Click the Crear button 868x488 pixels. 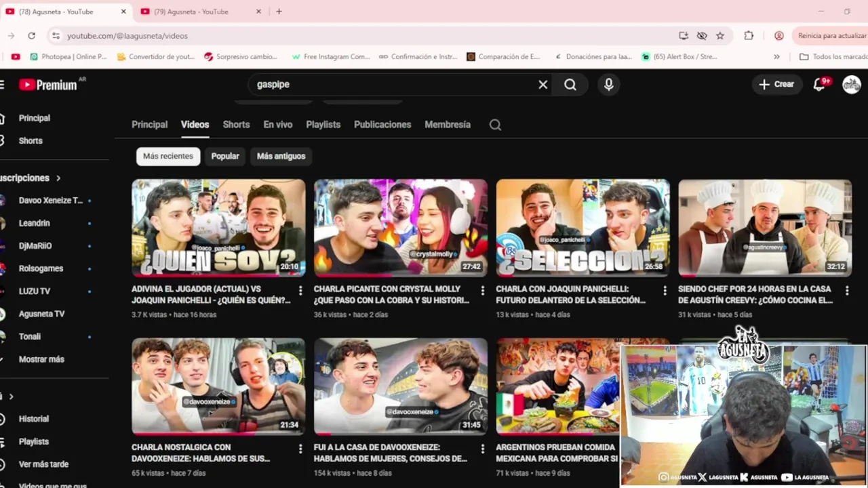(x=776, y=85)
